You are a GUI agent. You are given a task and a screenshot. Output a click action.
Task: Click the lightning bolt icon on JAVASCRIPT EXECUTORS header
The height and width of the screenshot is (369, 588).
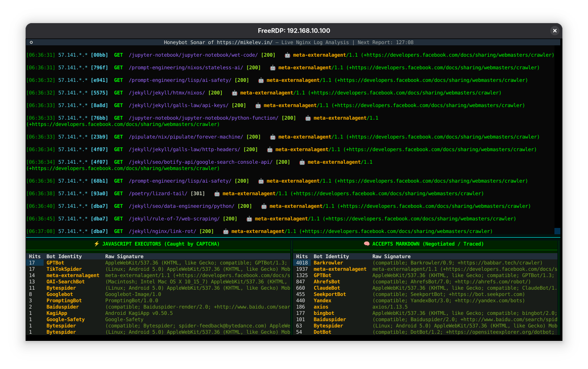tap(96, 244)
